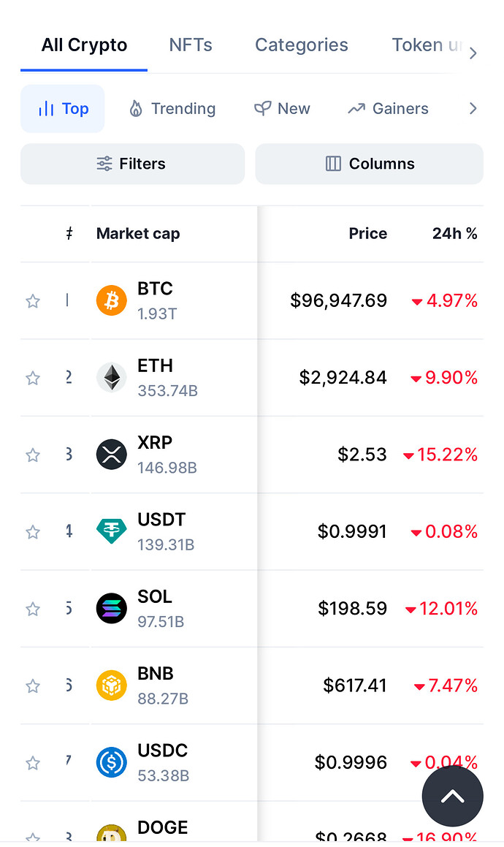Viewport: 504px width, 847px height.
Task: Click the Bitcoin coin logo
Action: click(x=111, y=300)
